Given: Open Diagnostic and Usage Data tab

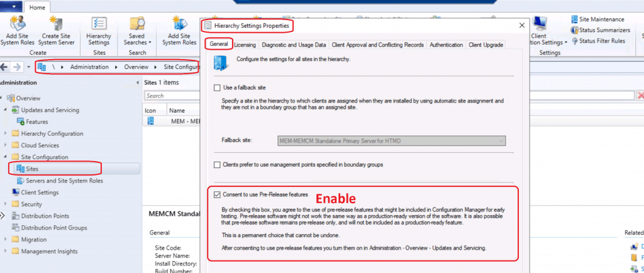Looking at the screenshot, I should tap(293, 45).
